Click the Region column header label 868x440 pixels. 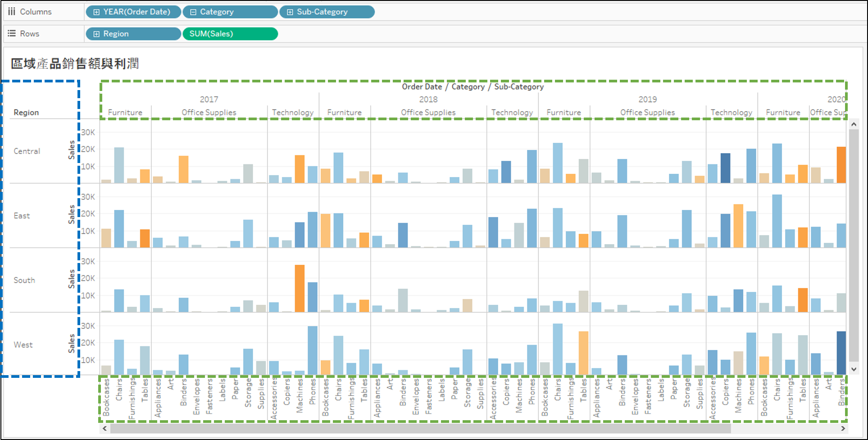pyautogui.click(x=26, y=113)
